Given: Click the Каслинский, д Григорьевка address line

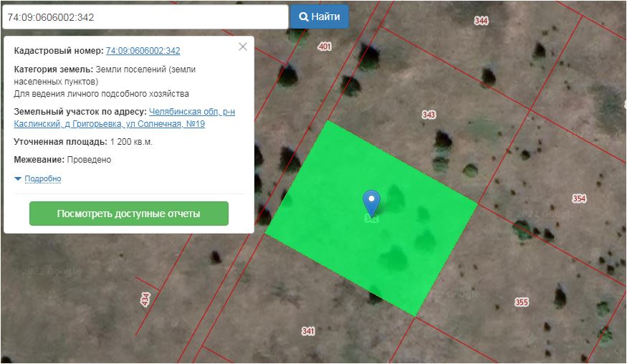Looking at the screenshot, I should pos(109,124).
